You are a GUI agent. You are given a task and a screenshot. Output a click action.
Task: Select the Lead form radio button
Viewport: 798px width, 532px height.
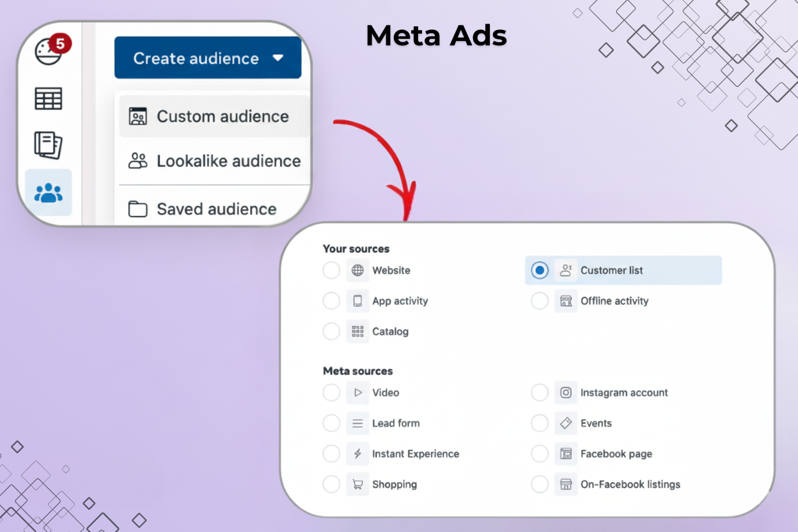pos(331,423)
